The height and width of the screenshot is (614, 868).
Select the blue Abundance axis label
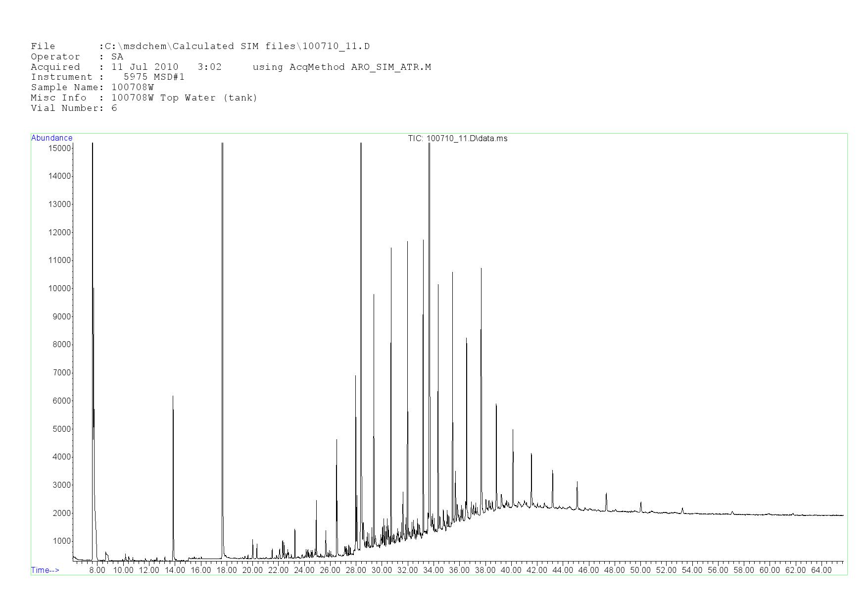(x=51, y=138)
